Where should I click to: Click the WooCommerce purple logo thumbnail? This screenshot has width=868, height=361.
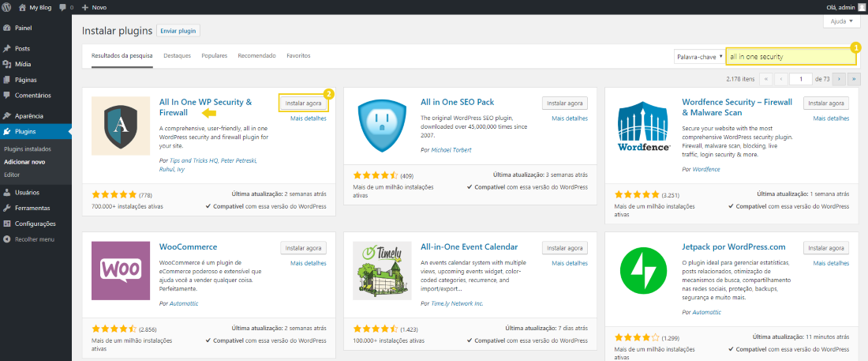(121, 271)
